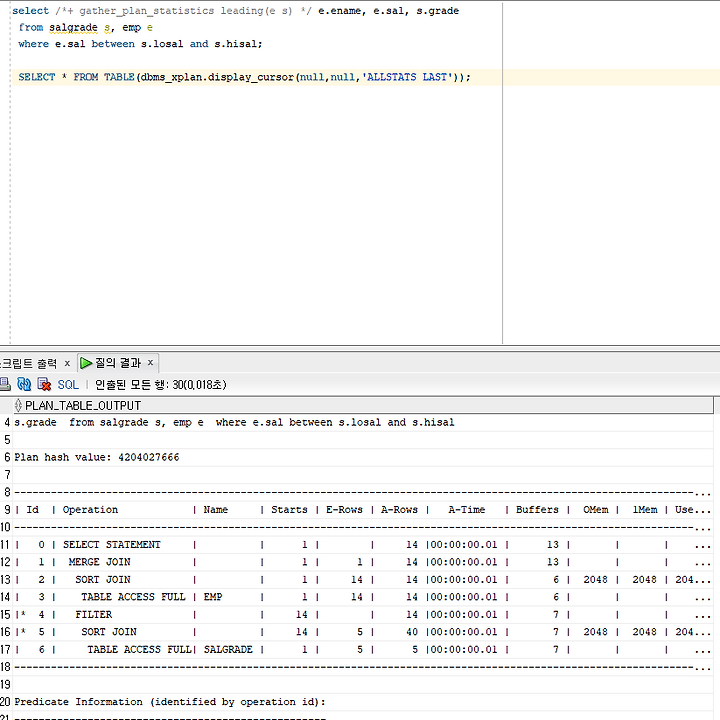Click the dbms_xplan.display_cursor statement line
Image resolution: width=720 pixels, height=720 pixels.
pos(244,77)
